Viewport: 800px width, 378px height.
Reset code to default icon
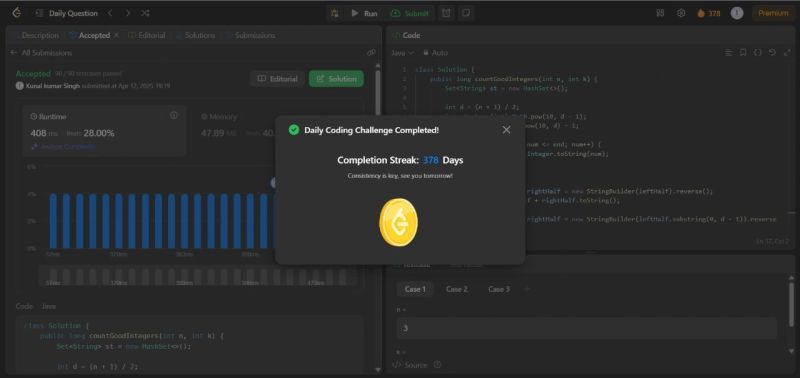[x=772, y=53]
